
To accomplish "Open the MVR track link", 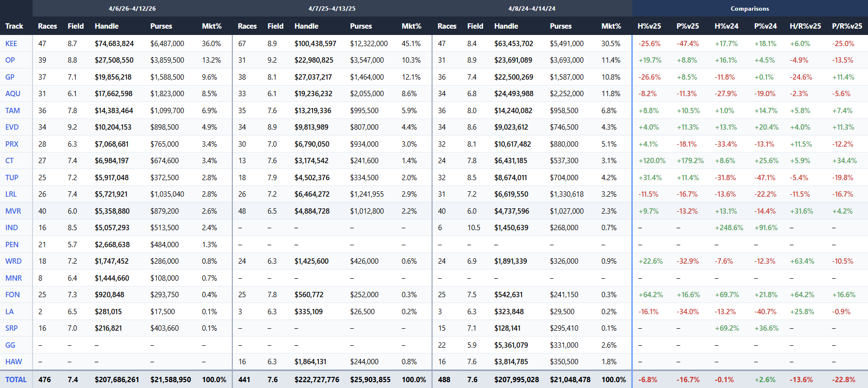I will click(13, 211).
